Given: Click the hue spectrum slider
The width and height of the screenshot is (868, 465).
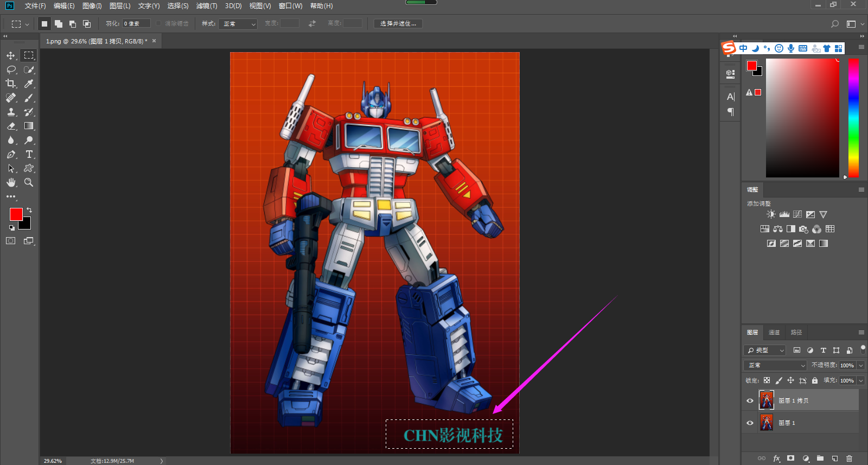Looking at the screenshot, I should click(853, 118).
